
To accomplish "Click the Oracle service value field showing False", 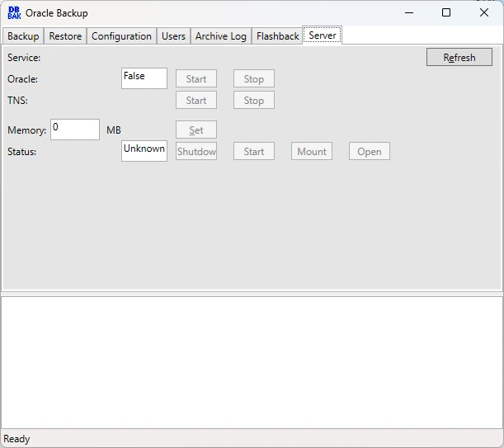I will point(144,78).
